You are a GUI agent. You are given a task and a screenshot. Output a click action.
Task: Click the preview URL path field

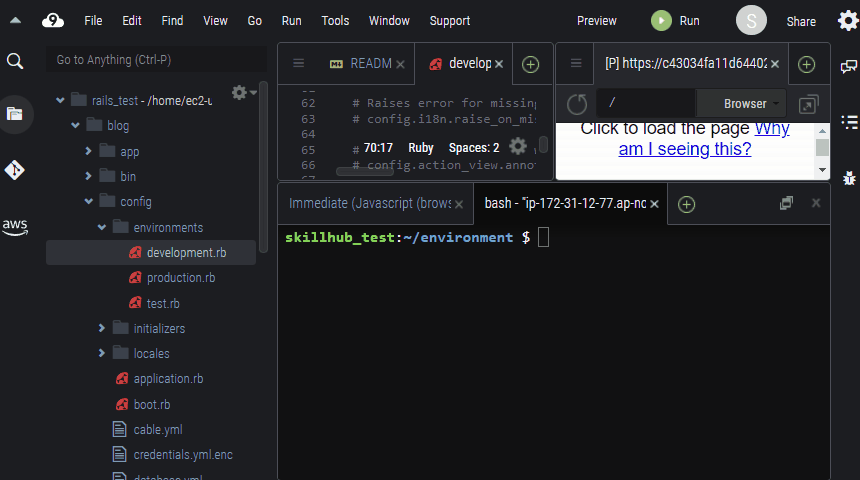[x=646, y=103]
